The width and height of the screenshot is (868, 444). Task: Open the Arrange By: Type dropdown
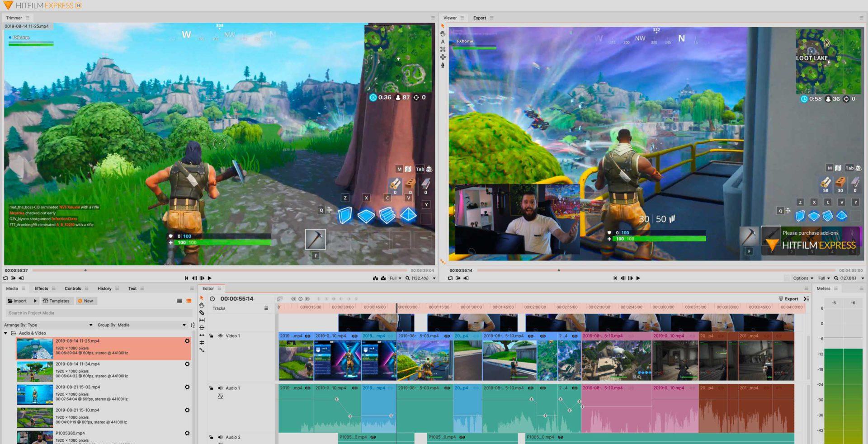(x=48, y=325)
